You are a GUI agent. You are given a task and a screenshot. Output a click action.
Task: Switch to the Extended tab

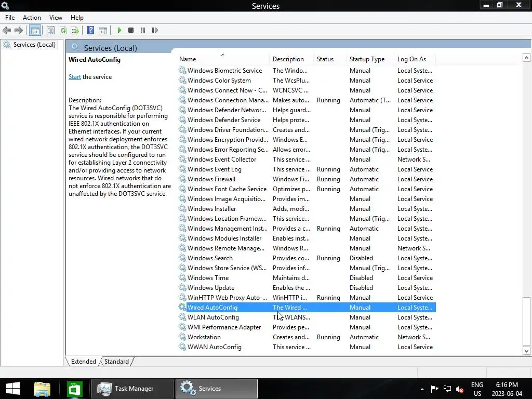(x=84, y=362)
